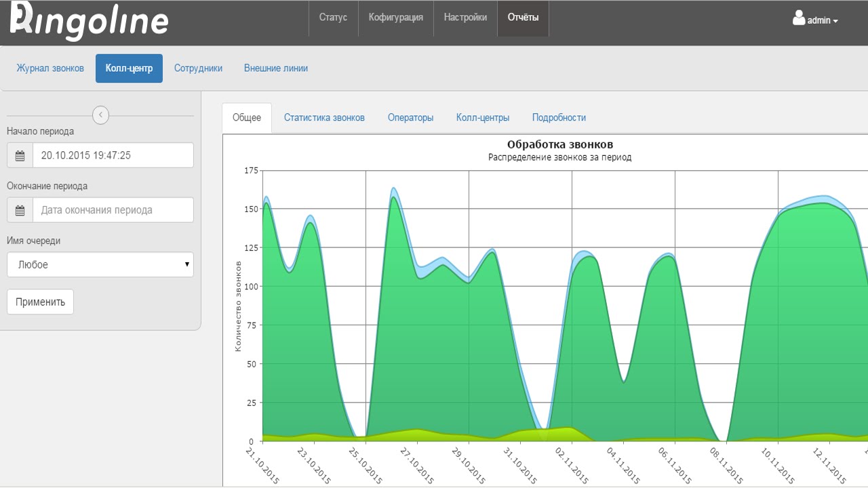The height and width of the screenshot is (488, 868).
Task: Switch to the Колл-центры tab
Action: (x=483, y=118)
